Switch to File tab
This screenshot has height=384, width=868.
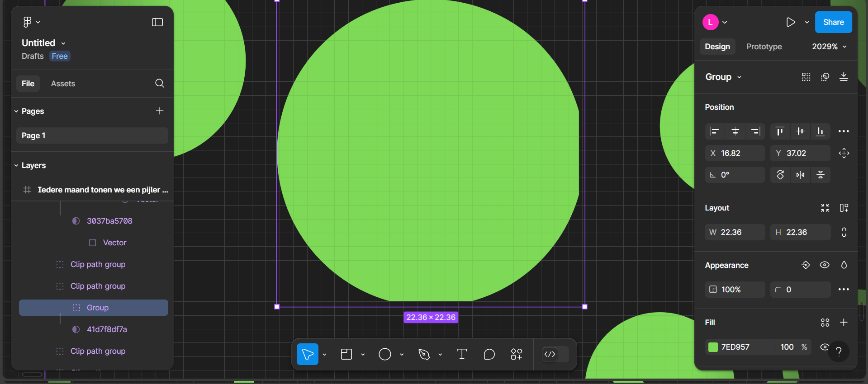(28, 84)
